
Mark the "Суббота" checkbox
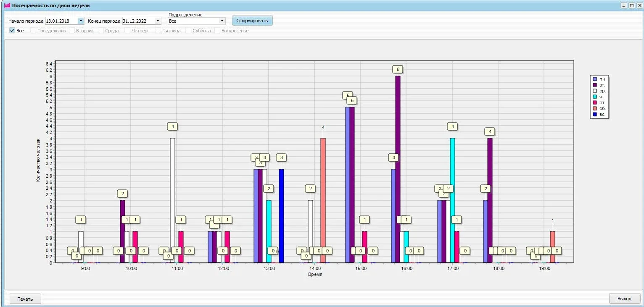click(189, 31)
